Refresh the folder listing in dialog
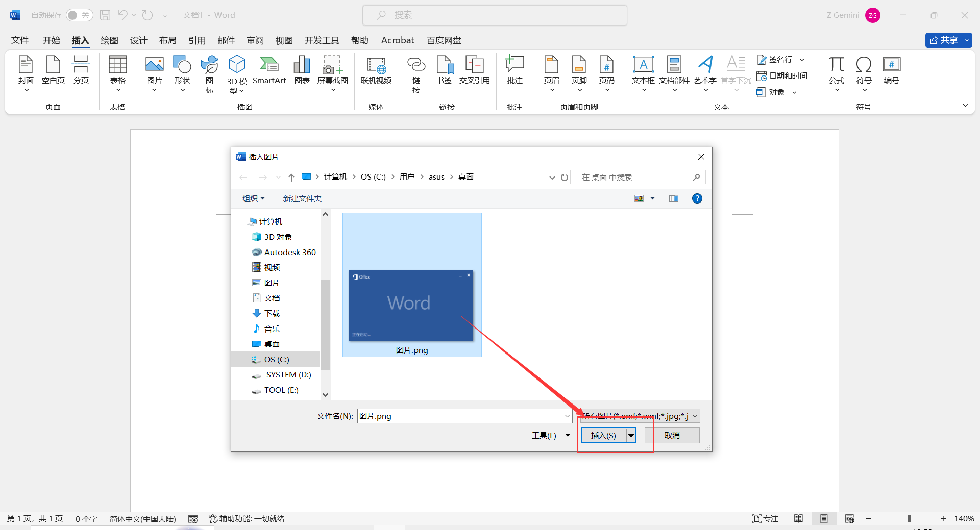This screenshot has width=980, height=530. [565, 177]
